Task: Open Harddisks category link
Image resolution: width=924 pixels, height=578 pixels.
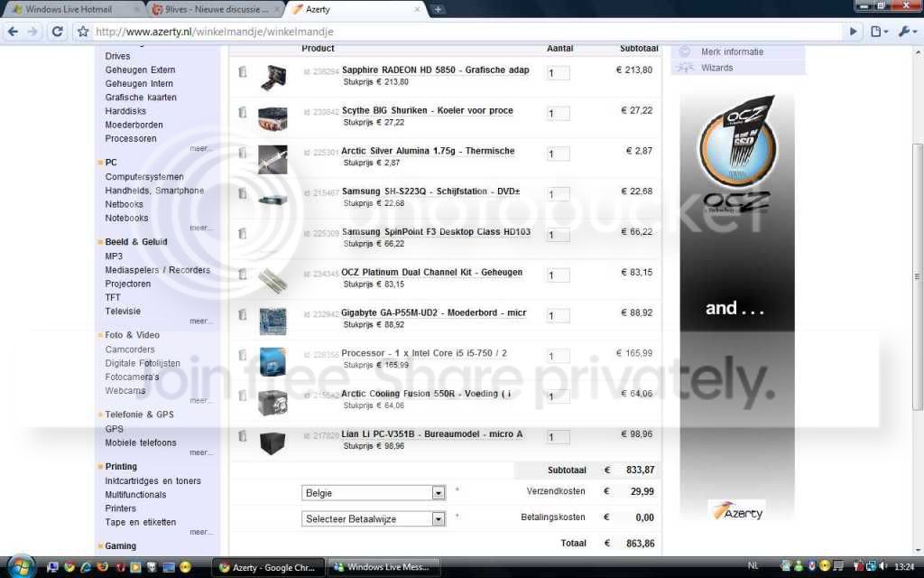Action: click(x=125, y=111)
